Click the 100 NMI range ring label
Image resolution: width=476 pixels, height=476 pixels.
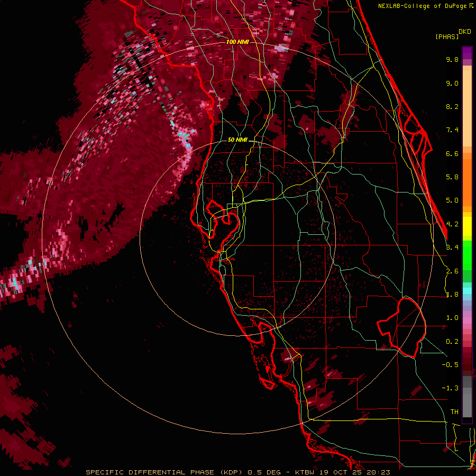tap(237, 42)
